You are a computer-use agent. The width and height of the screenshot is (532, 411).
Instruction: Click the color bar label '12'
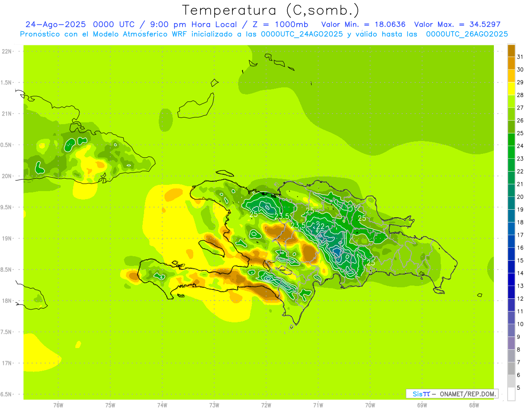tap(520, 298)
